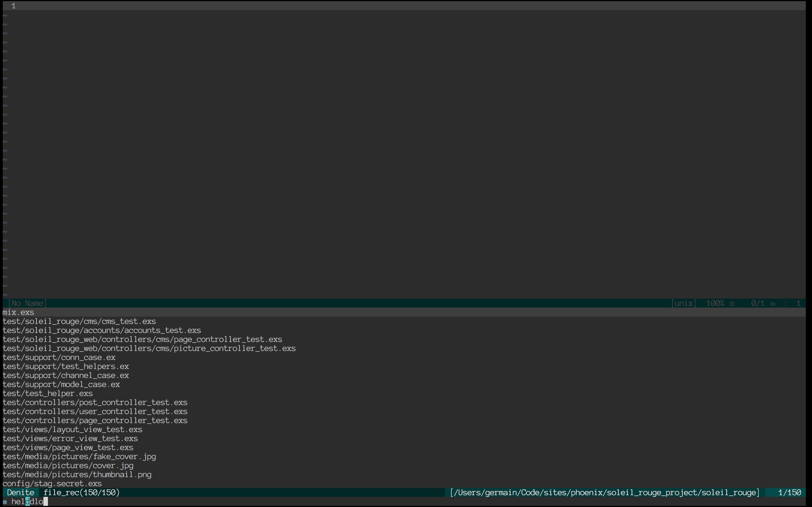Click the 100% scroll position indicator
The height and width of the screenshot is (507, 812).
[x=715, y=303]
